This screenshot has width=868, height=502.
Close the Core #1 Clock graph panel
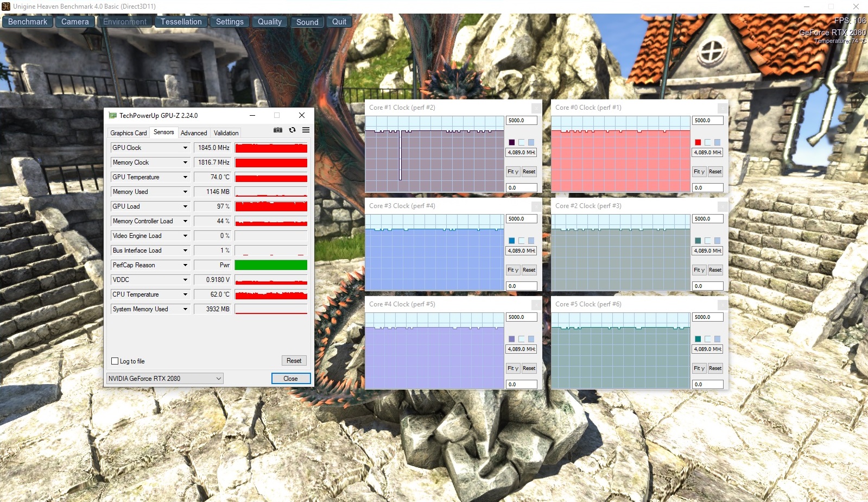coord(536,108)
